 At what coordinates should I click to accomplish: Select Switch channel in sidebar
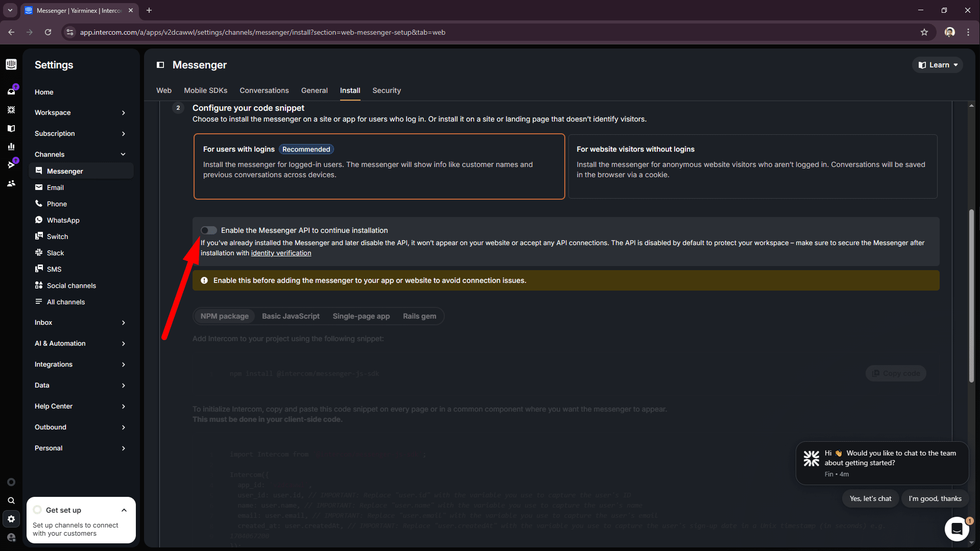(81, 236)
